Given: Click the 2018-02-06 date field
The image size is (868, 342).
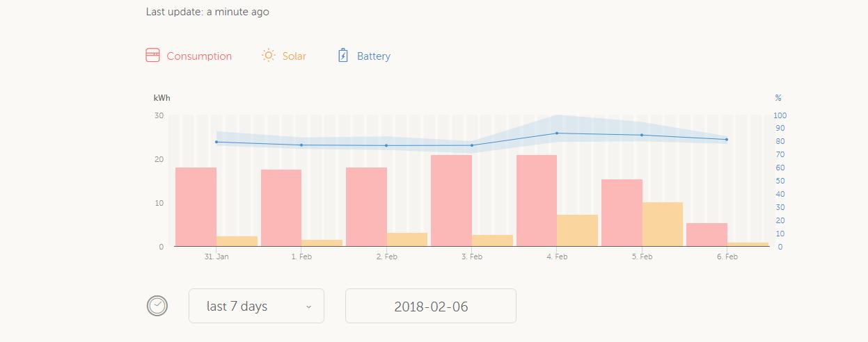Looking at the screenshot, I should coord(431,306).
